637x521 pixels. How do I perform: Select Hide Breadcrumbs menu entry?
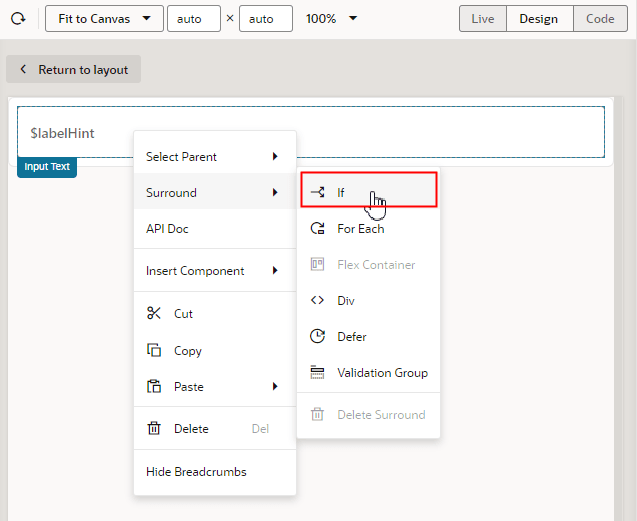tap(196, 471)
